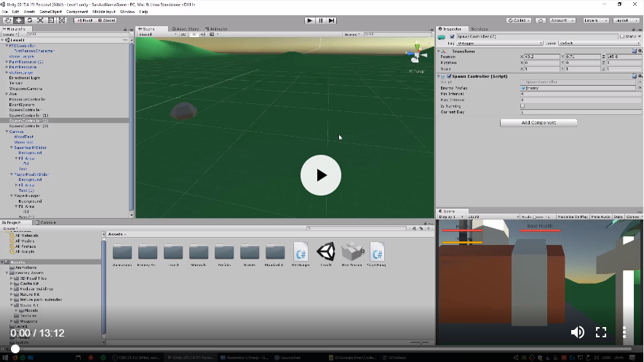Open the Account dropdown
The height and width of the screenshot is (362, 644).
click(x=561, y=20)
